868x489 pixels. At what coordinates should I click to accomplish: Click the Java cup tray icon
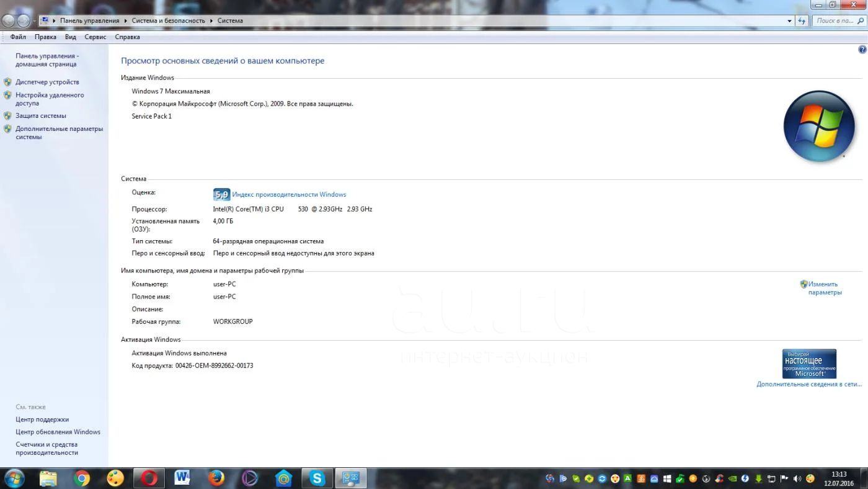click(641, 478)
